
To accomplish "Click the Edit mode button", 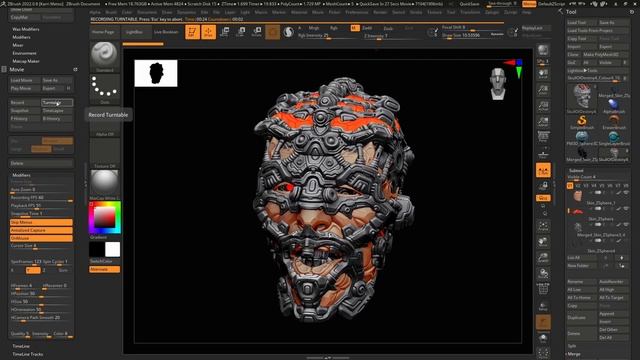I will (192, 32).
